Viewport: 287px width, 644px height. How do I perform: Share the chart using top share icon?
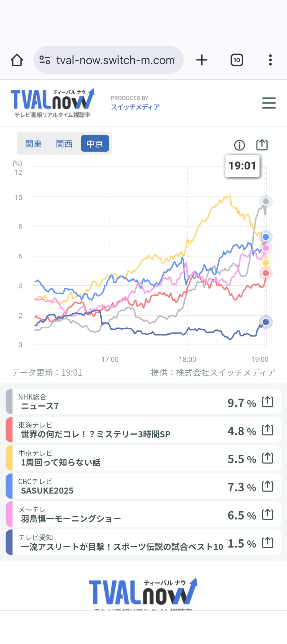pyautogui.click(x=262, y=145)
